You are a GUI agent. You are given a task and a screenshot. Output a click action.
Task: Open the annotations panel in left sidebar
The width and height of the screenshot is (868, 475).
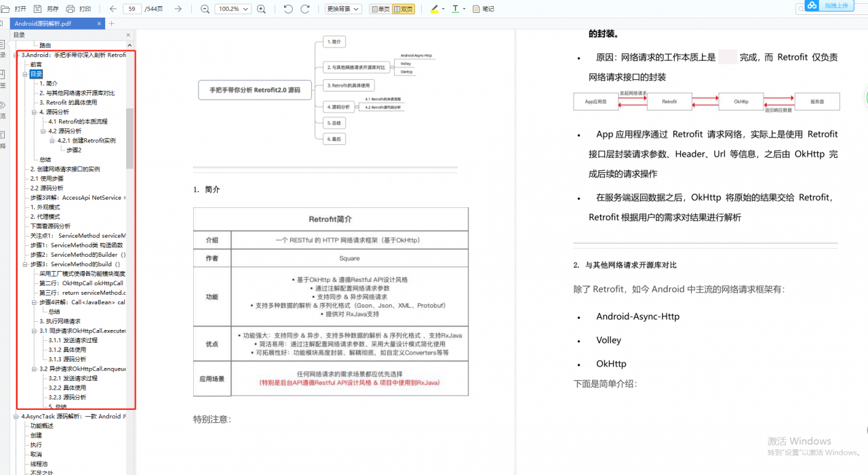[3, 136]
